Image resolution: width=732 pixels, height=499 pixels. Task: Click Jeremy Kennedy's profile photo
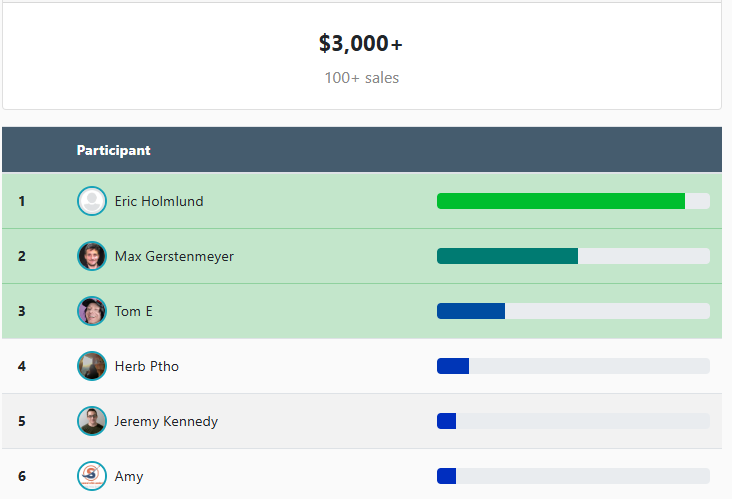pos(92,421)
